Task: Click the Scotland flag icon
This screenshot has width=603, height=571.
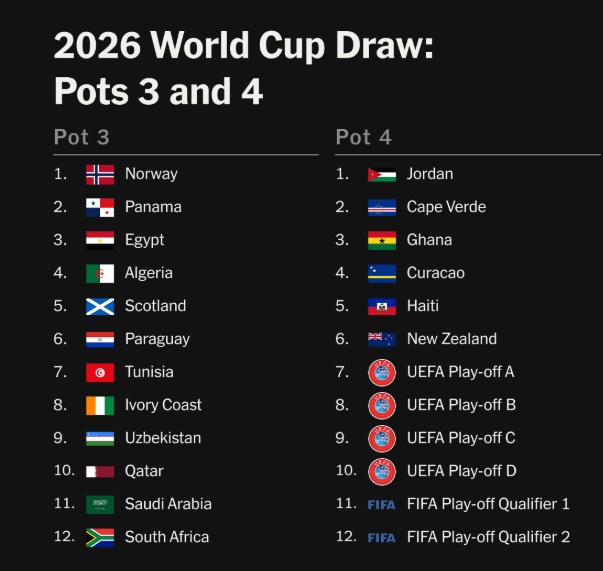Action: pyautogui.click(x=100, y=306)
